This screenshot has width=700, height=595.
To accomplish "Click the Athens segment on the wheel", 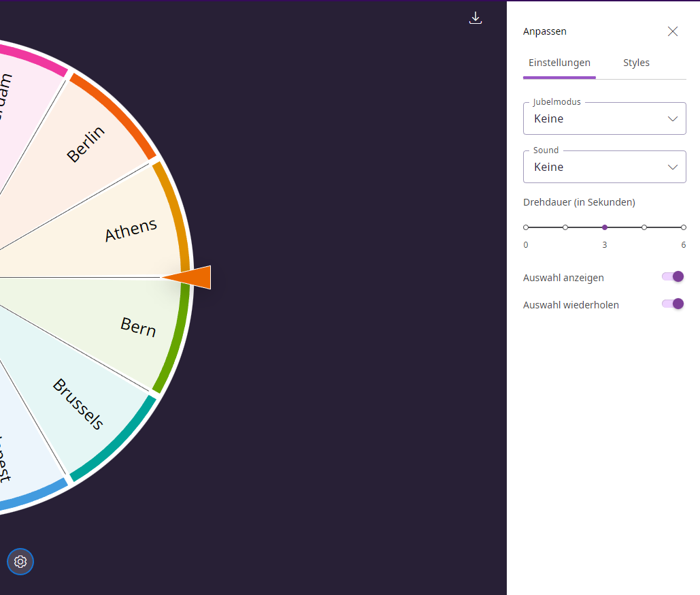I will [129, 228].
